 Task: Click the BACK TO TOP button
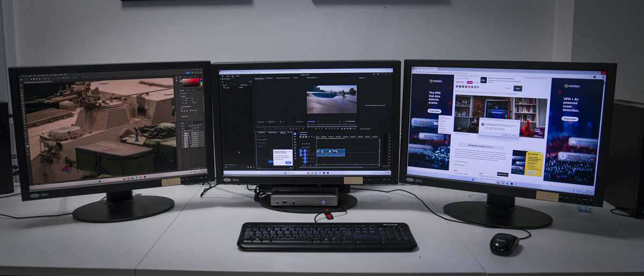[503, 174]
